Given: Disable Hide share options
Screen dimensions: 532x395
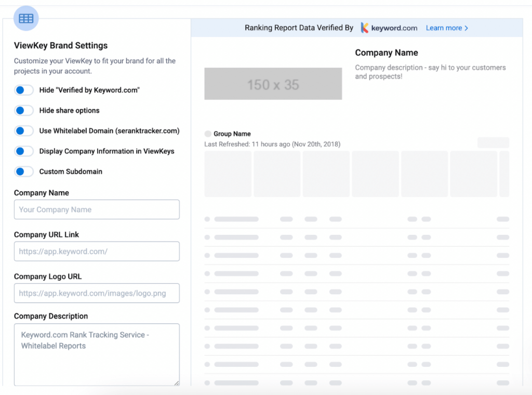Looking at the screenshot, I should (x=24, y=110).
